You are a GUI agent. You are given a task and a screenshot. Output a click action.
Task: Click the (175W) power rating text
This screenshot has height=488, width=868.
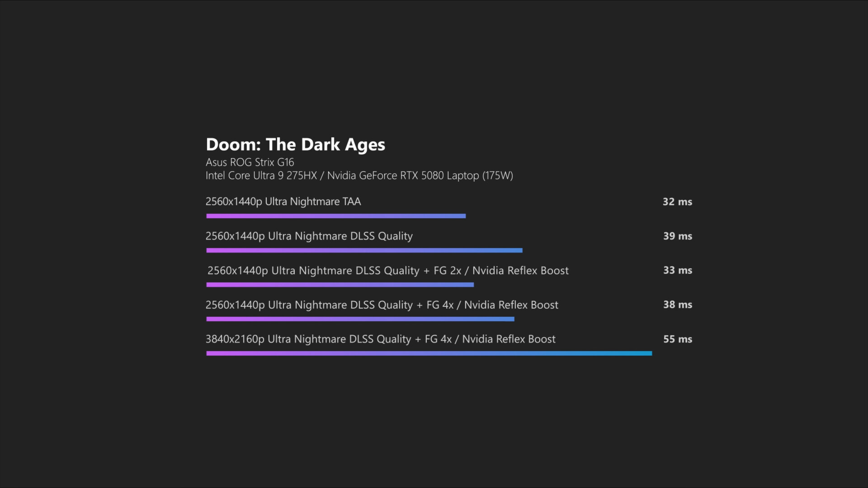coord(497,176)
